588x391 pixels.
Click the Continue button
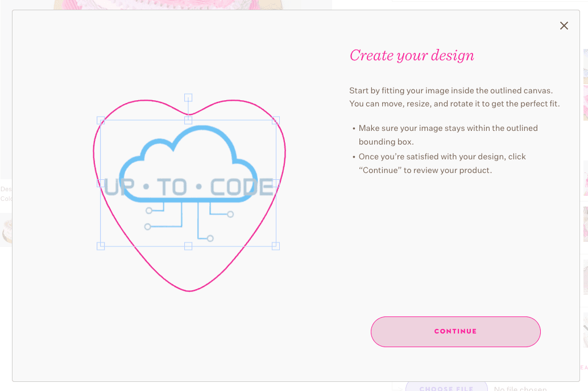(x=455, y=331)
